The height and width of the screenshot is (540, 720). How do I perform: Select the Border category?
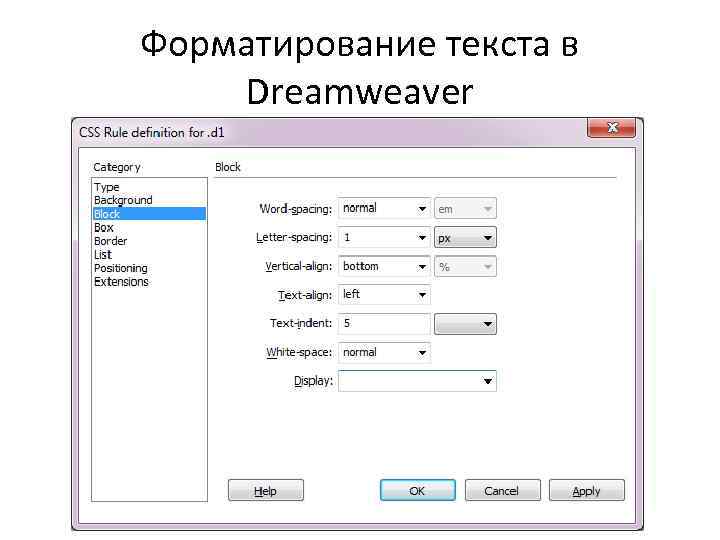tap(111, 241)
